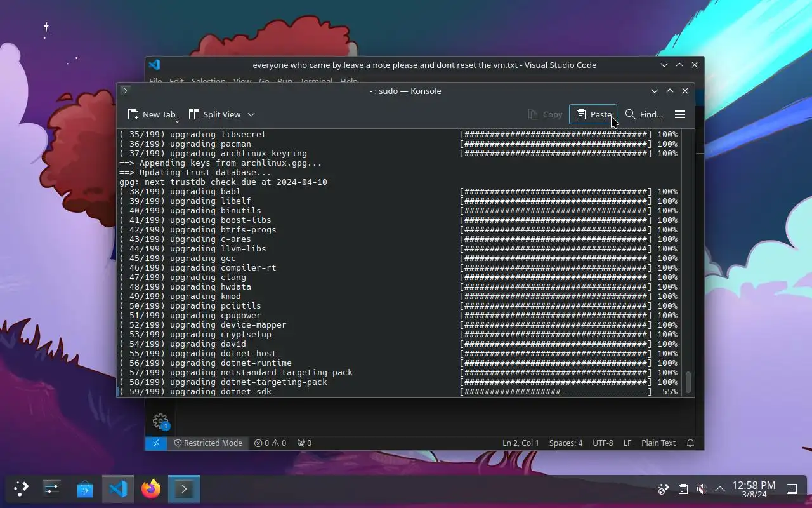812x508 pixels.
Task: Open errors and warnings counter in status bar
Action: [270, 443]
